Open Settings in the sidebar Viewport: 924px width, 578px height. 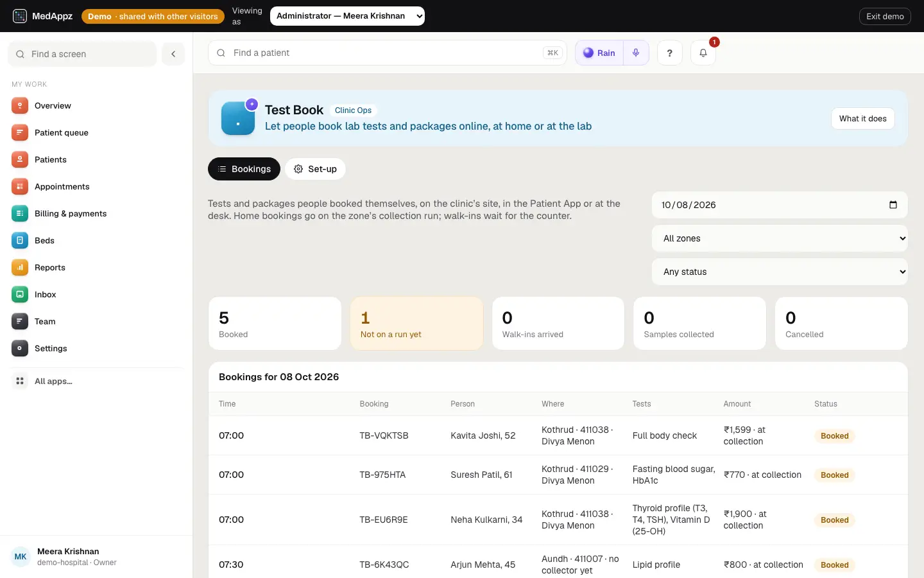coord(96,348)
